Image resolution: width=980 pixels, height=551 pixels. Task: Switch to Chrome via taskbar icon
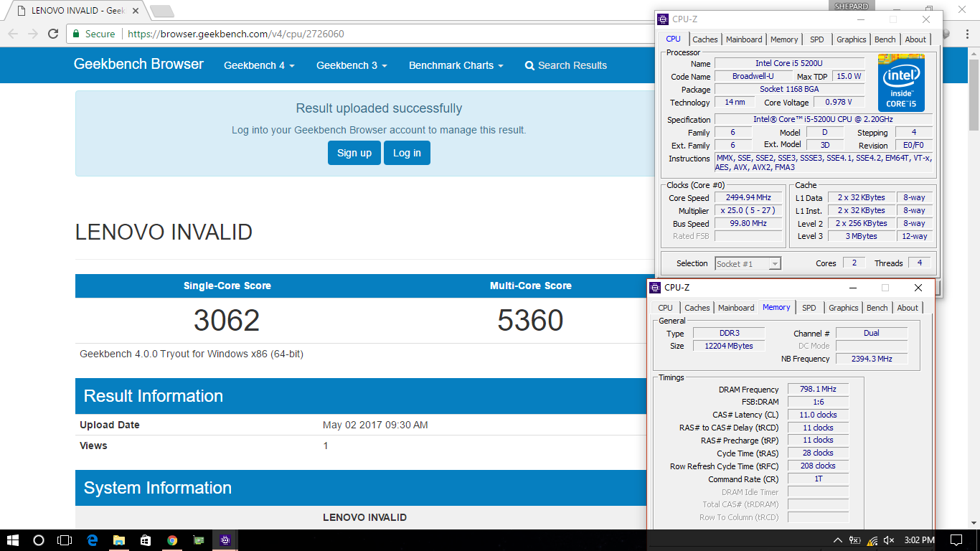pos(172,540)
